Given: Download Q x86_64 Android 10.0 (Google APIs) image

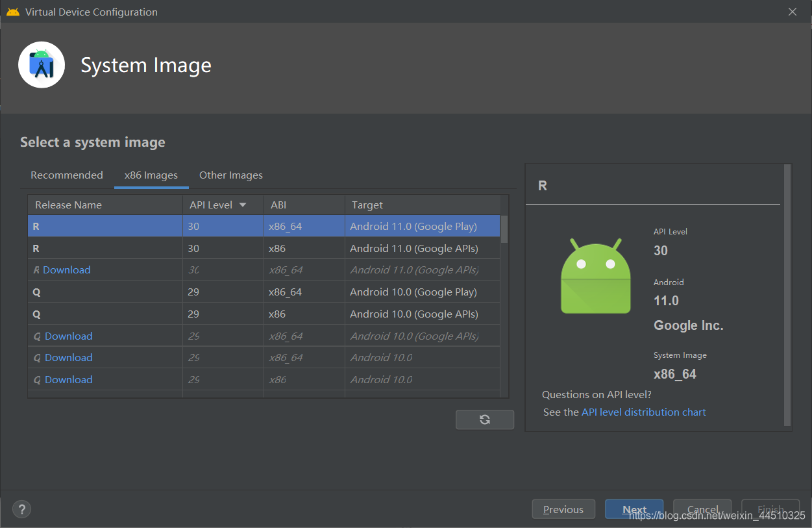Looking at the screenshot, I should point(69,336).
